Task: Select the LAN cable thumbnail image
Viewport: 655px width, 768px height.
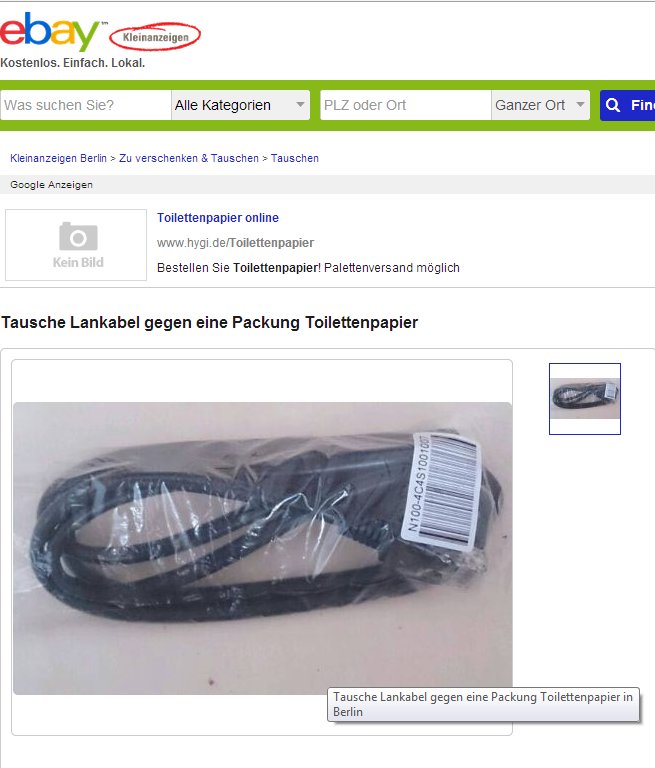Action: [585, 399]
